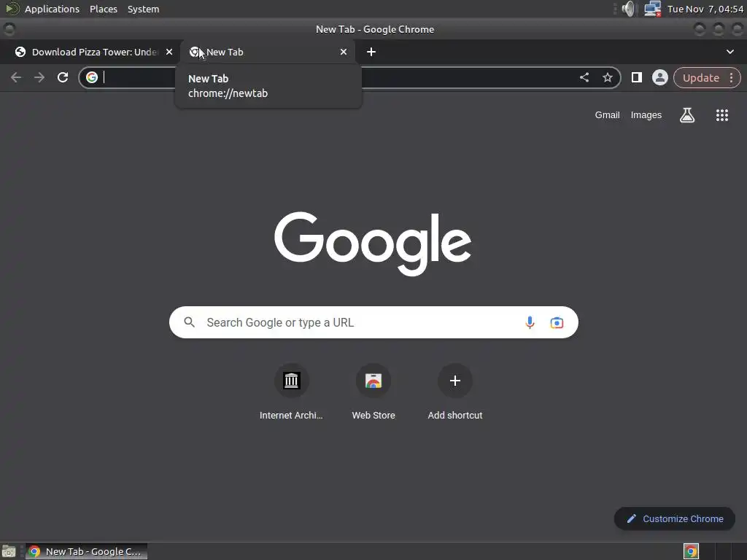Open the Places menu
Viewport: 747px width, 560px height.
click(104, 9)
